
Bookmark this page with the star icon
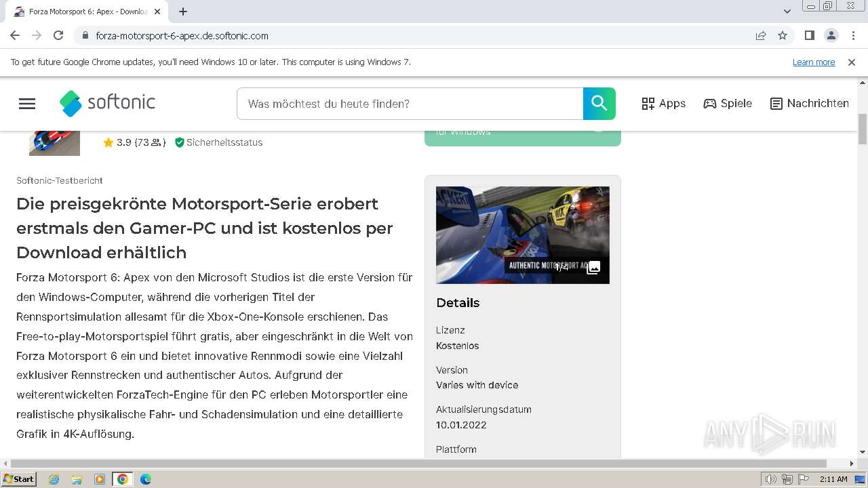coord(783,35)
